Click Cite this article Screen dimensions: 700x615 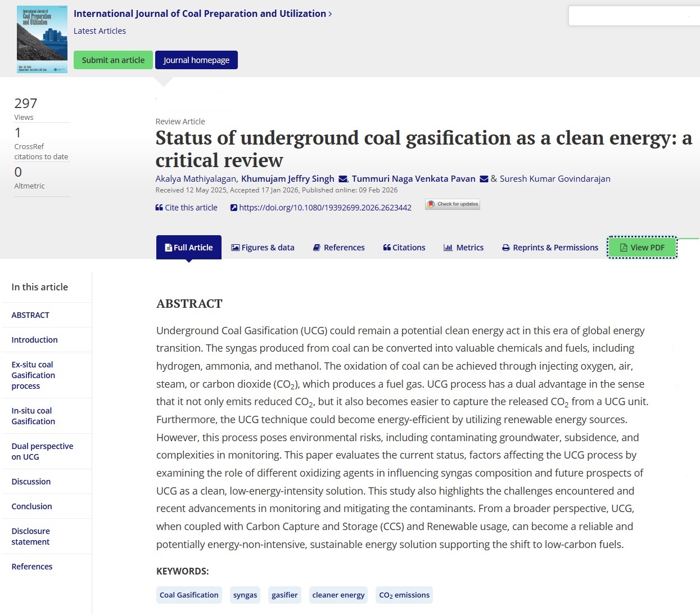pos(186,208)
